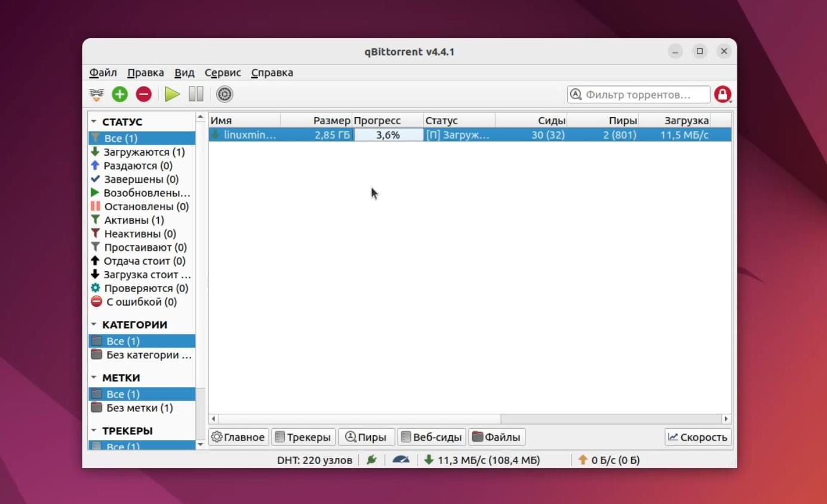Open the Веб-сиды tab
Screen dimensions: 827x504
click(x=432, y=437)
